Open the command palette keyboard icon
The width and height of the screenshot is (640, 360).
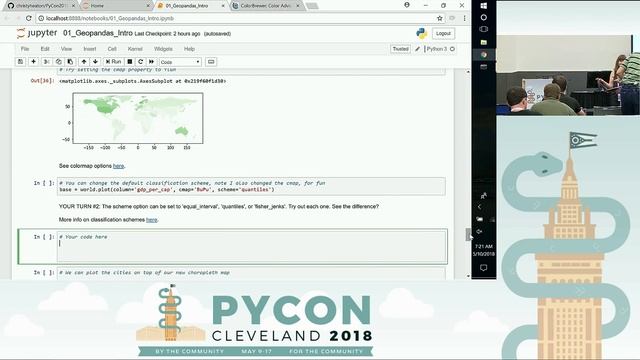pos(211,62)
